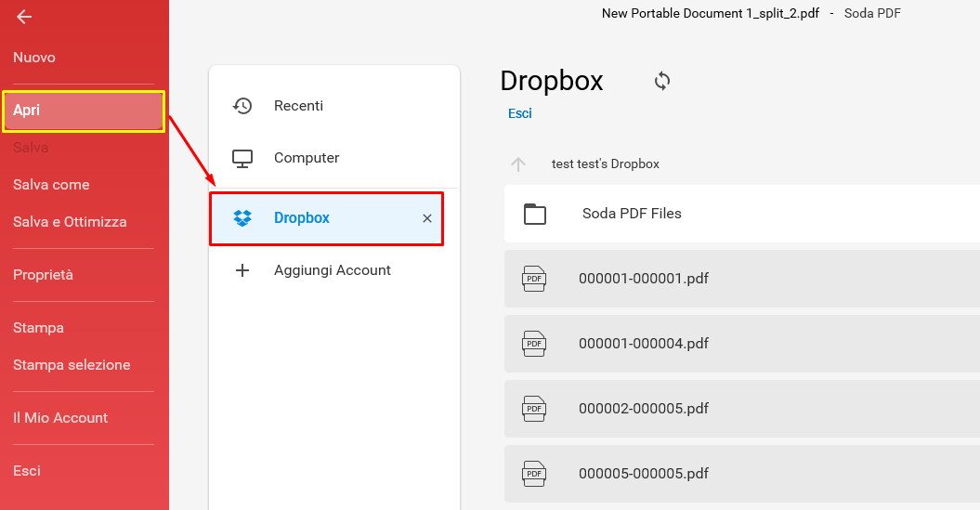Select file name 000002-000005.pdf
This screenshot has width=980, height=510.
pyautogui.click(x=644, y=409)
